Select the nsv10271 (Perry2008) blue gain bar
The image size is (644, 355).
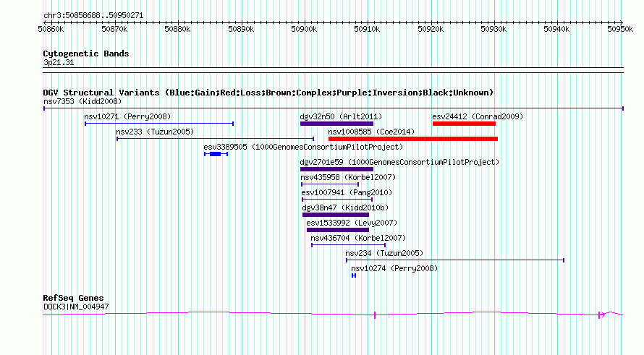[x=159, y=124]
